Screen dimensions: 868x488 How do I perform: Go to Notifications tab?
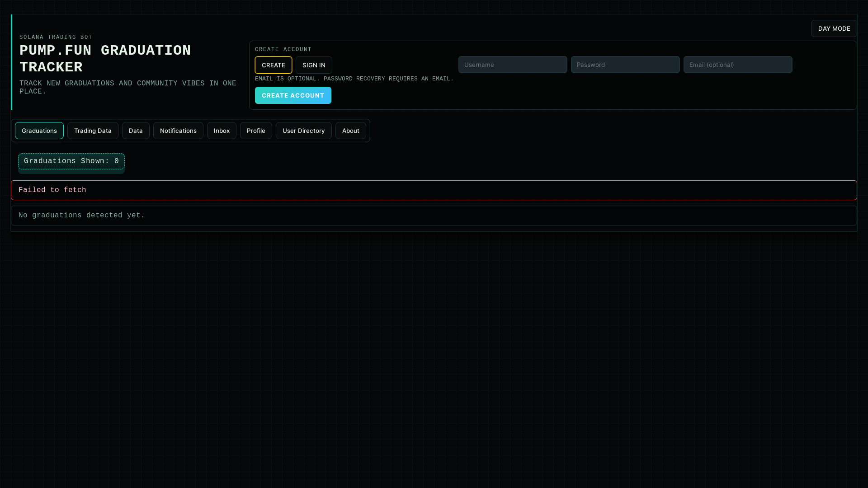tap(178, 131)
